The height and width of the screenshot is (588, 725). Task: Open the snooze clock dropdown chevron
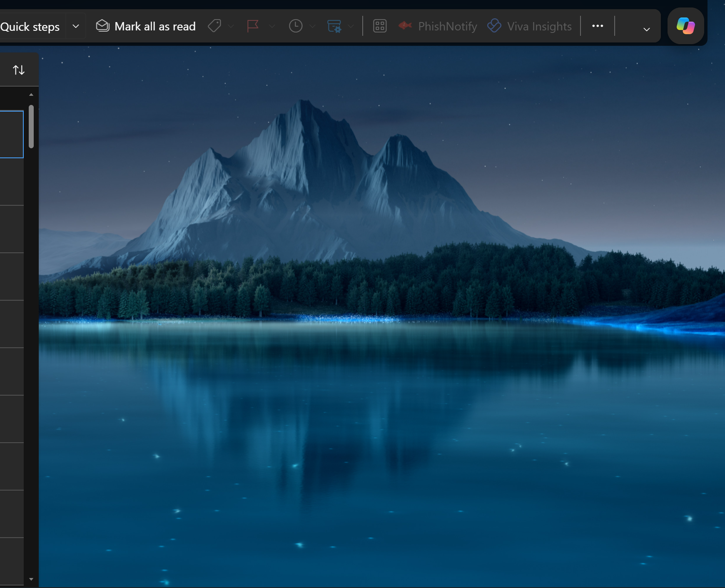[x=312, y=26]
